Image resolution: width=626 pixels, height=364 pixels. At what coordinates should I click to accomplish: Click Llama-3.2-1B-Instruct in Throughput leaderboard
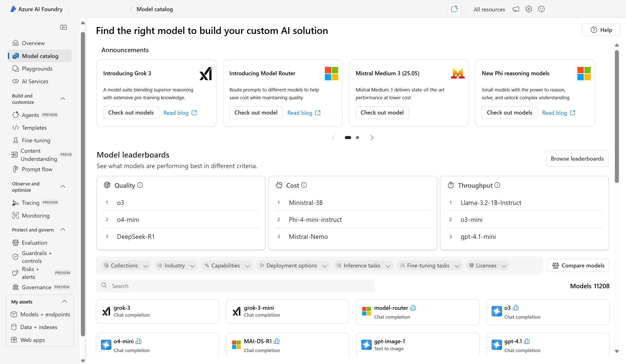point(491,203)
